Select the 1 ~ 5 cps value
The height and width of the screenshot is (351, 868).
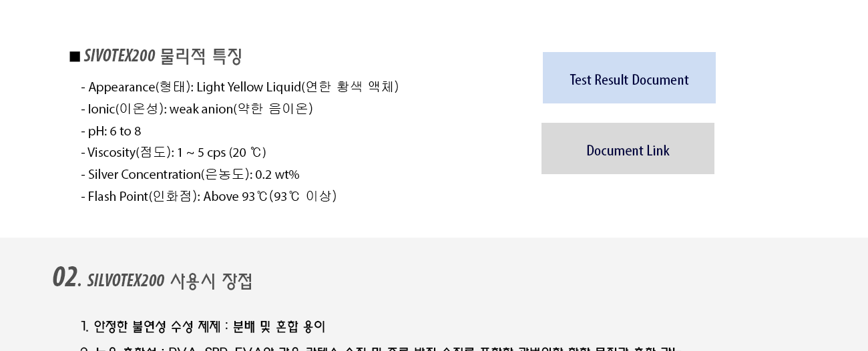pos(202,152)
